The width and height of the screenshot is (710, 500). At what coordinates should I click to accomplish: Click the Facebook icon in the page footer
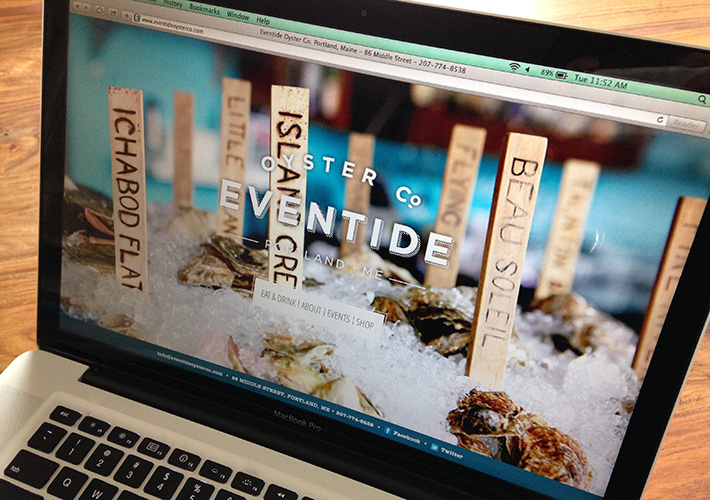point(388,431)
